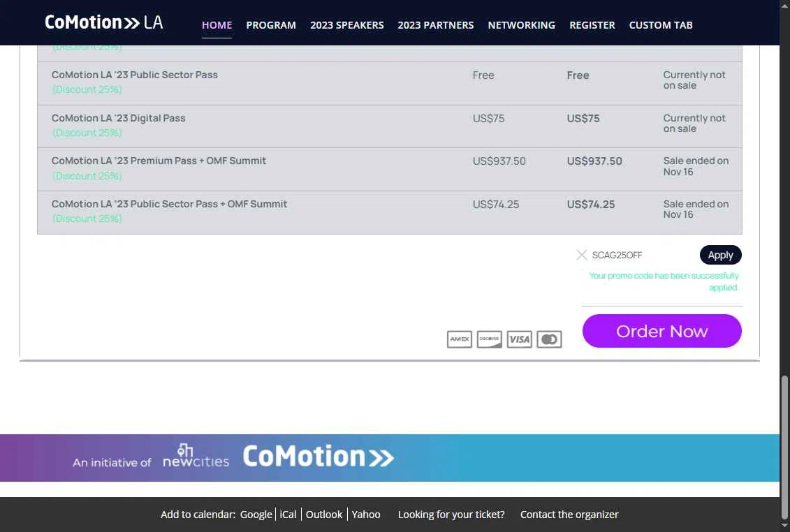Add event to iCal calendar
Image resolution: width=790 pixels, height=532 pixels.
pos(288,515)
